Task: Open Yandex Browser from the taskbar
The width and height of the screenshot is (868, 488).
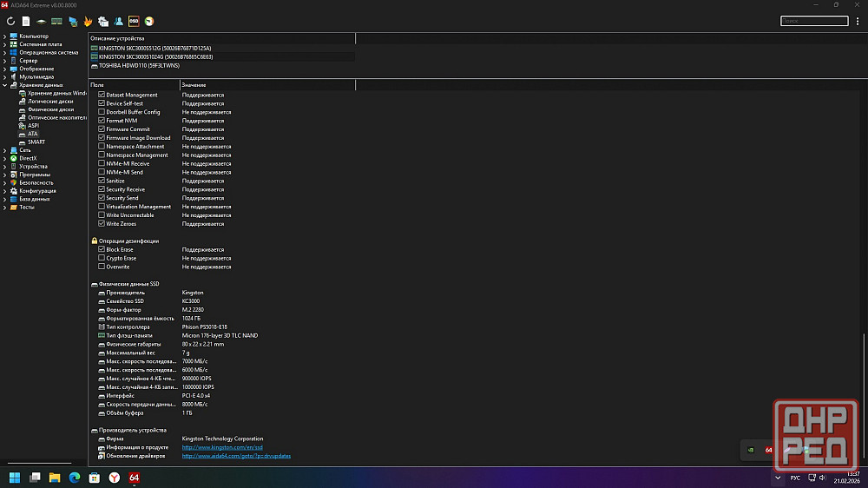Action: click(115, 478)
